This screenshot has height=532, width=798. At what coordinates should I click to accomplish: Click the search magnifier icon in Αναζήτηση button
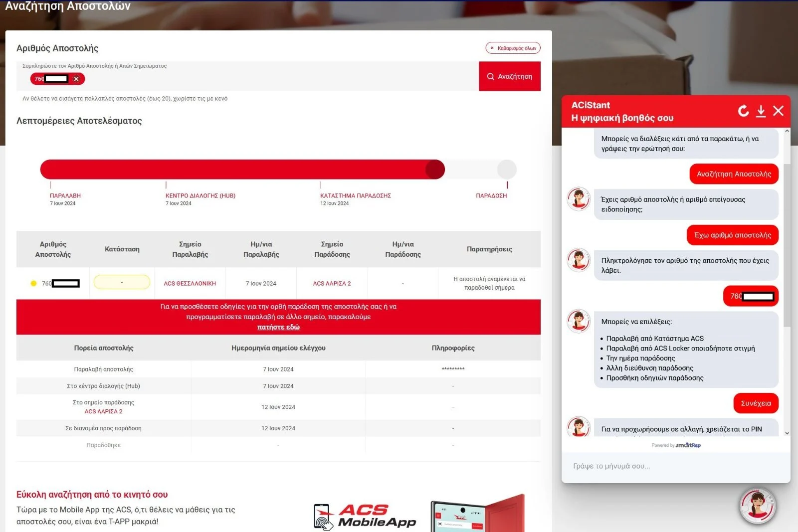point(490,76)
